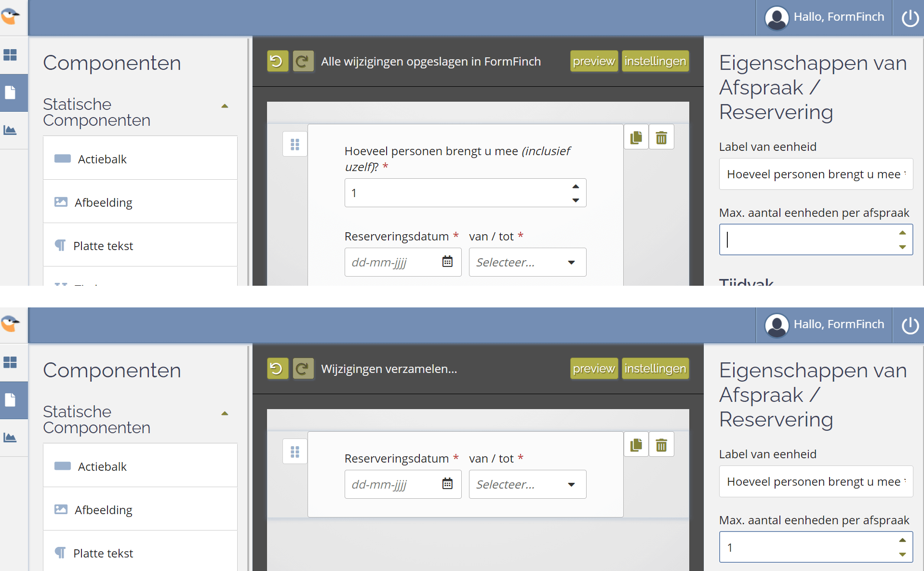Open the statistics chart icon, top sidebar

(10, 130)
